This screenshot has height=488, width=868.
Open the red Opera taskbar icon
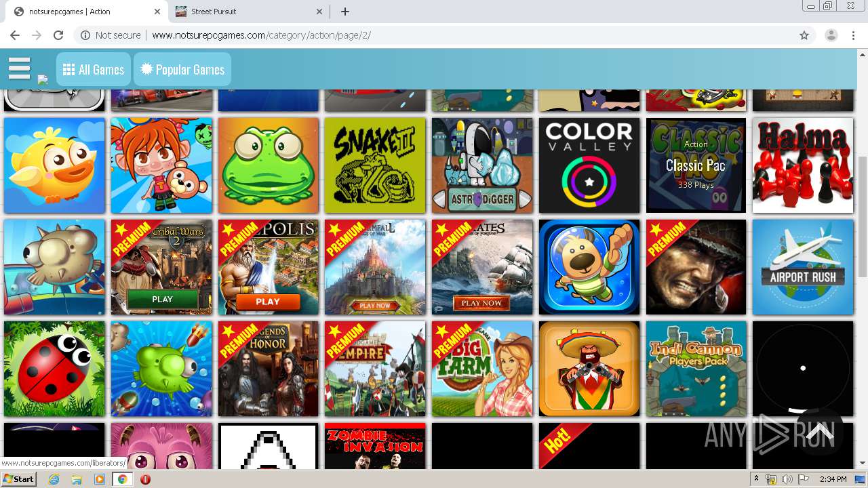click(x=145, y=479)
